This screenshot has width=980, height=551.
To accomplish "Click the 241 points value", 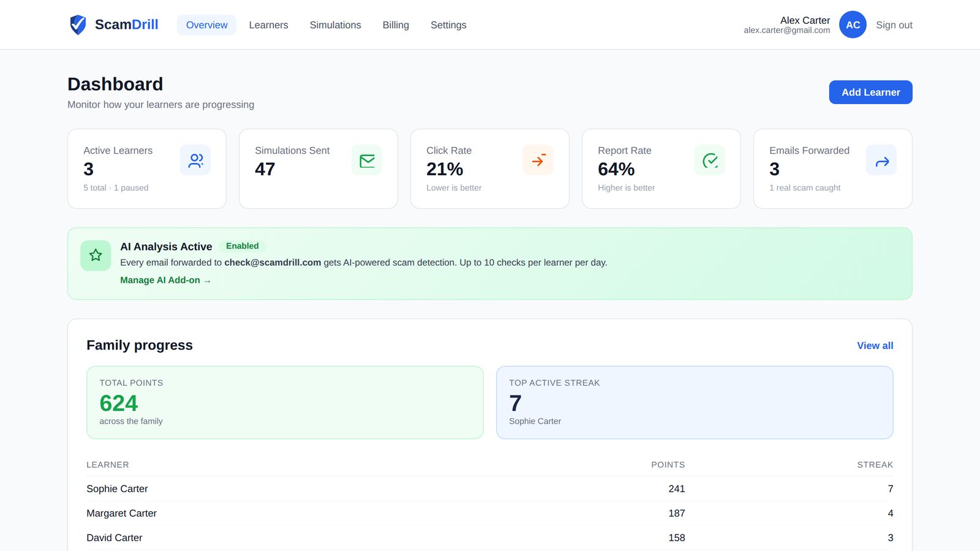I will click(676, 489).
